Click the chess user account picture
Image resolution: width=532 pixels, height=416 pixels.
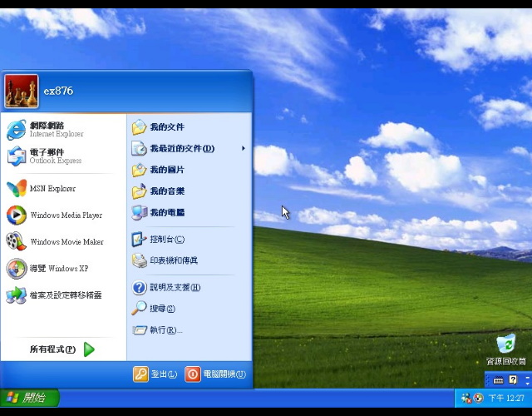point(22,91)
